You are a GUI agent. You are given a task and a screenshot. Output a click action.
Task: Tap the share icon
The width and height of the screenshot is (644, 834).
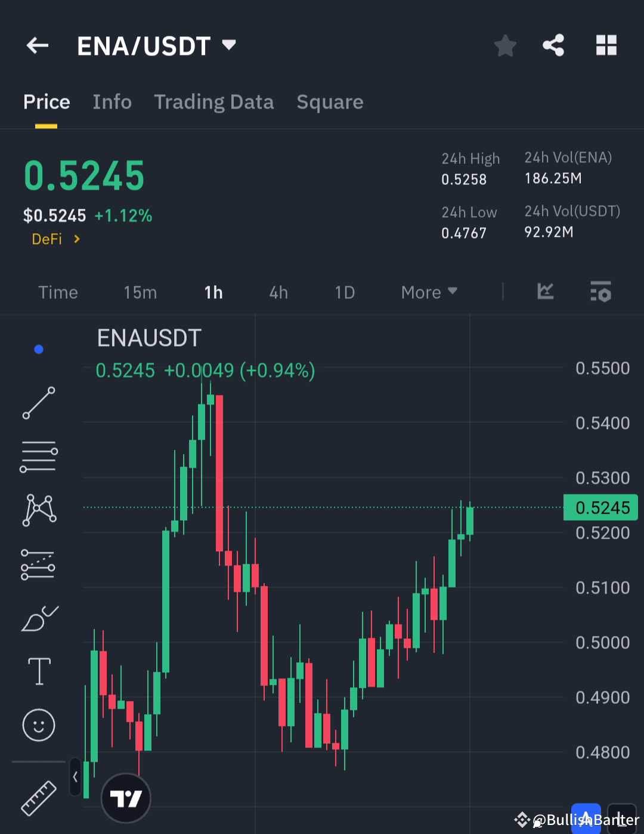coord(553,45)
